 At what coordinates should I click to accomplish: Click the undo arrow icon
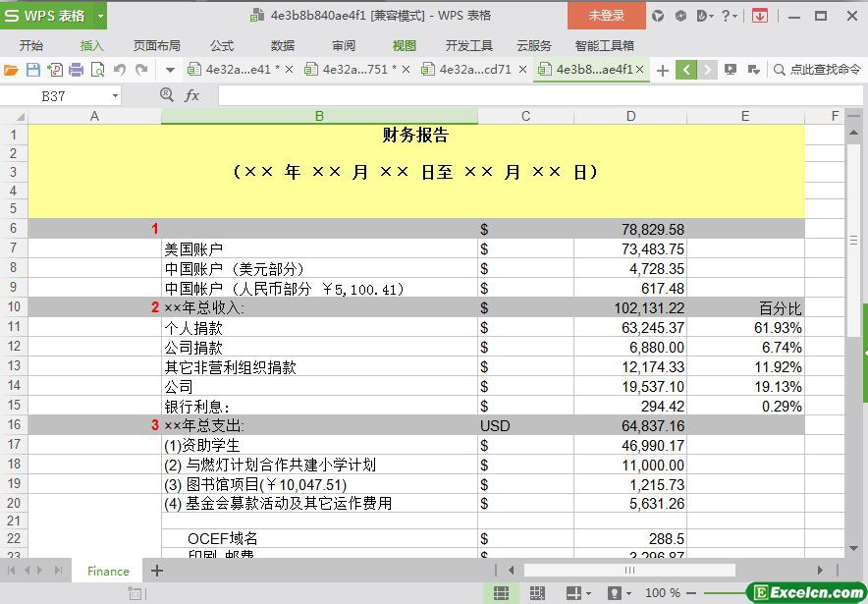click(120, 70)
